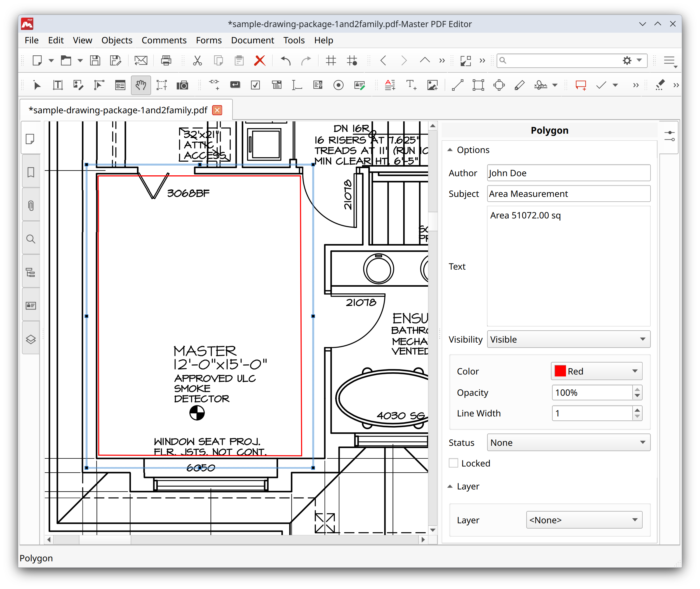This screenshot has width=700, height=589.
Task: Open the search settings gear dropdown
Action: [632, 60]
